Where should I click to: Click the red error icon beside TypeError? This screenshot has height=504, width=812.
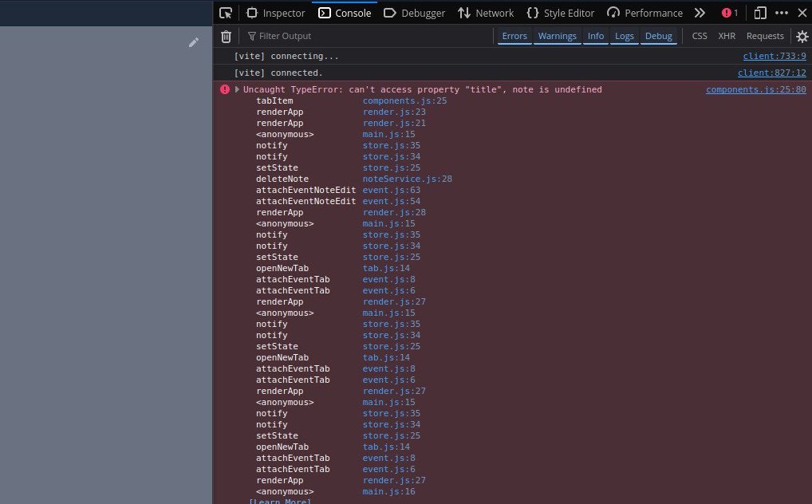[x=225, y=89]
